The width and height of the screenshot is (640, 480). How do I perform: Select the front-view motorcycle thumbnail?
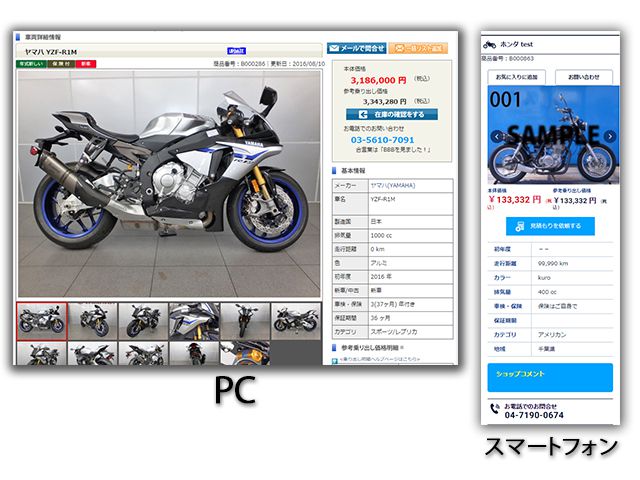[x=245, y=321]
